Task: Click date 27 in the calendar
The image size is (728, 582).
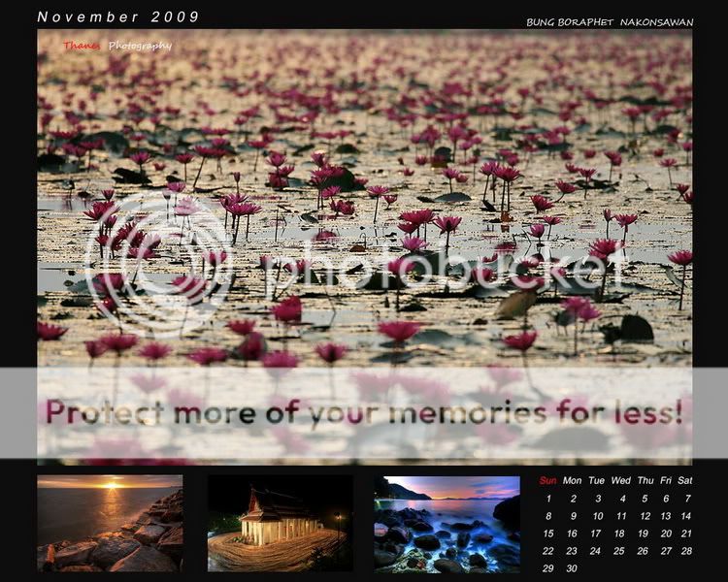Action: pyautogui.click(x=666, y=551)
